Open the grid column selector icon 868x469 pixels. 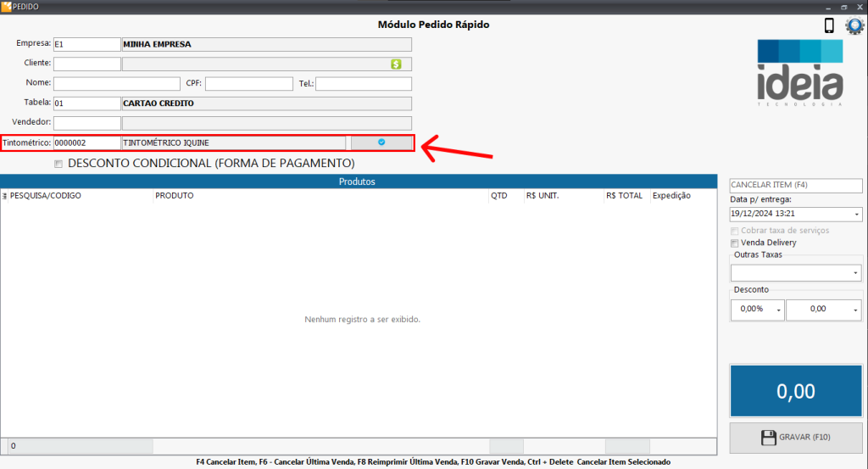(x=5, y=196)
